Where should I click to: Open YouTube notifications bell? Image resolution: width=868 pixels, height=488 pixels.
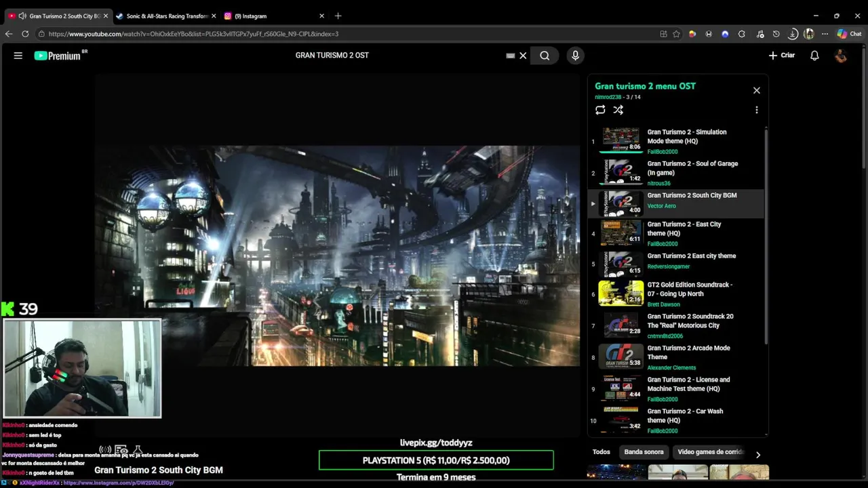pyautogui.click(x=814, y=56)
